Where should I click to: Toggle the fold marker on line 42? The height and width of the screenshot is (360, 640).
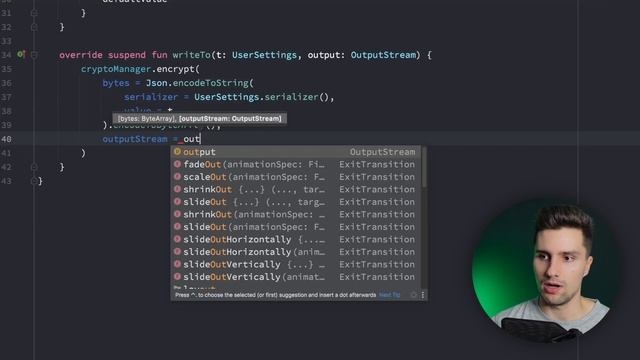[34, 167]
